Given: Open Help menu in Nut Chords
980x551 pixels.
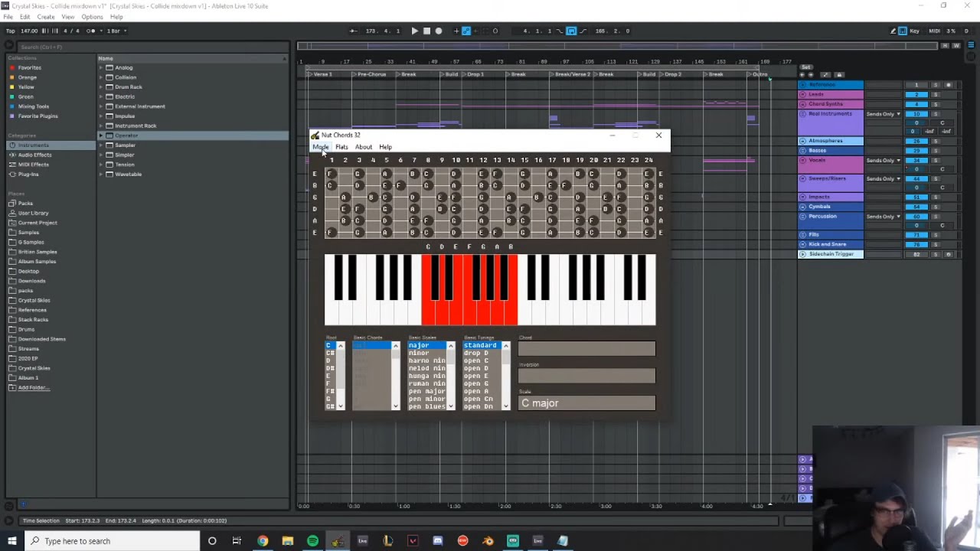Looking at the screenshot, I should point(385,147).
